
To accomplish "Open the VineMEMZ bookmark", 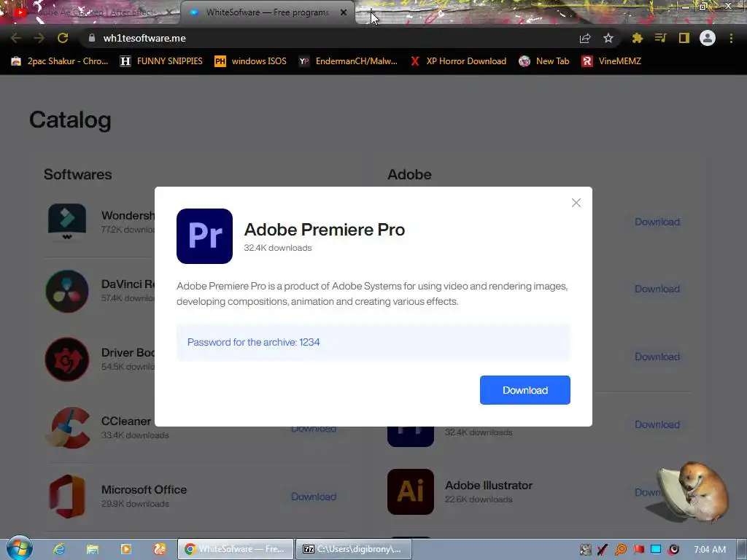I will pyautogui.click(x=611, y=61).
